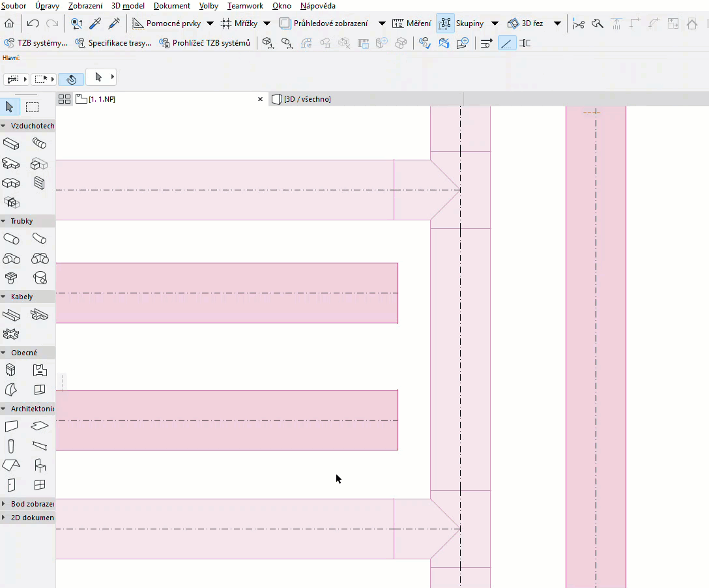
Task: Select the wall tool under Architektonické
Action: pyautogui.click(x=11, y=426)
